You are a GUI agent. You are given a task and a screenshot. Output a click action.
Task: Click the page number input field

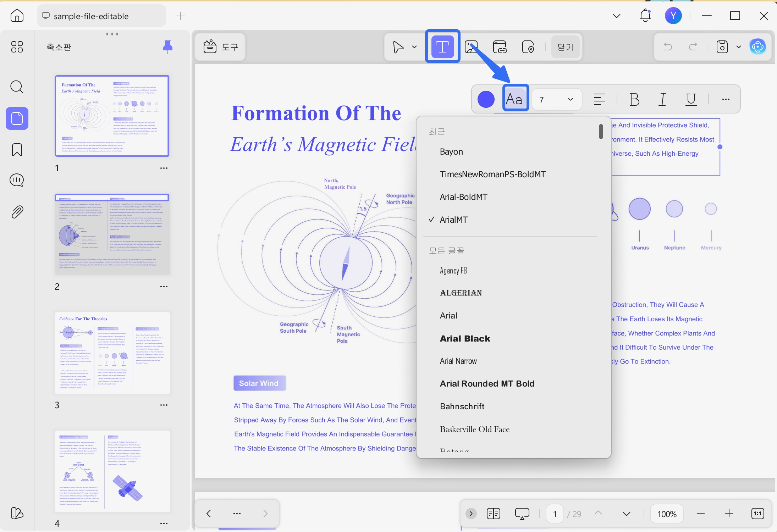[x=555, y=514]
